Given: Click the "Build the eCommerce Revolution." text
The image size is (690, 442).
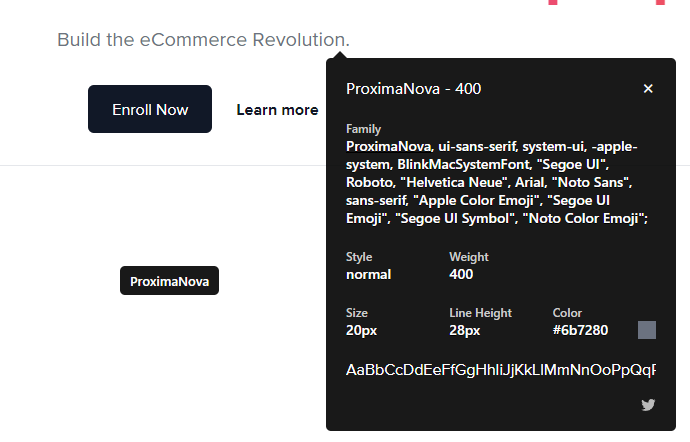Looking at the screenshot, I should (203, 40).
